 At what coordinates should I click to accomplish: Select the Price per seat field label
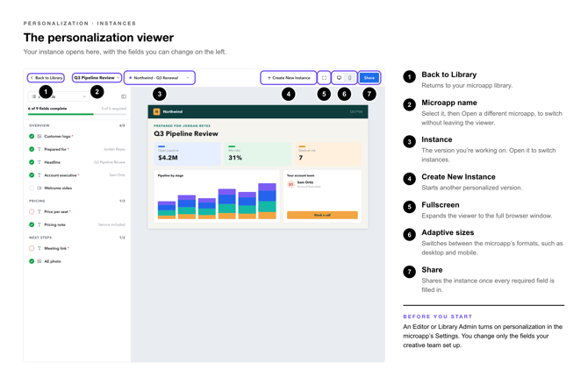pyautogui.click(x=56, y=212)
